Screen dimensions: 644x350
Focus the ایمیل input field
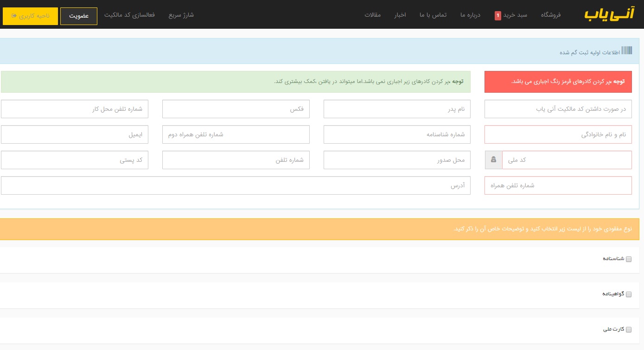coord(75,134)
